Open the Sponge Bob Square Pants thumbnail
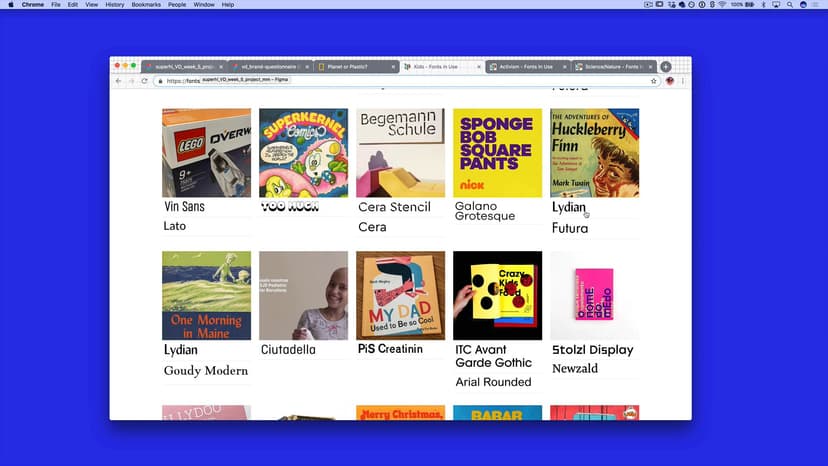The width and height of the screenshot is (828, 466). click(x=497, y=153)
